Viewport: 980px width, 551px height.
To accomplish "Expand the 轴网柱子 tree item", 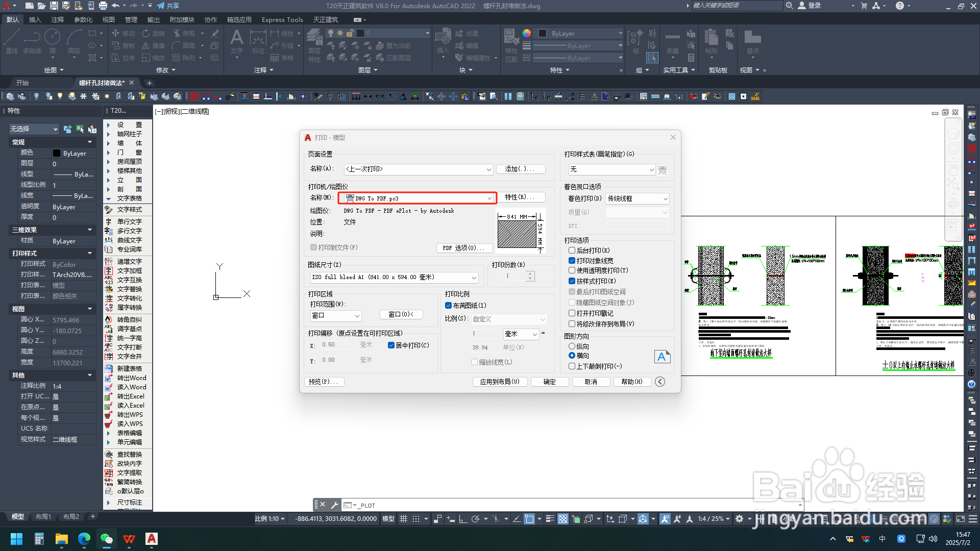I will pyautogui.click(x=108, y=134).
